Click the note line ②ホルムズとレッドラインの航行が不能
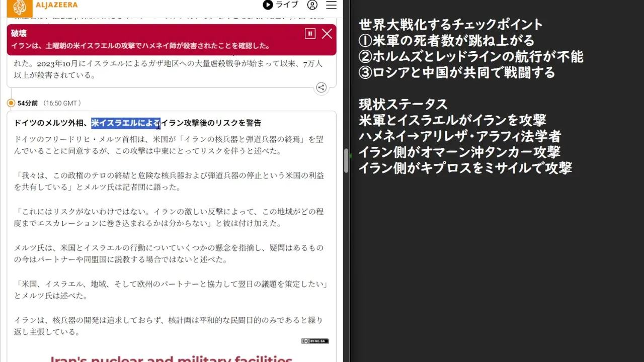644x362 pixels. [x=471, y=57]
